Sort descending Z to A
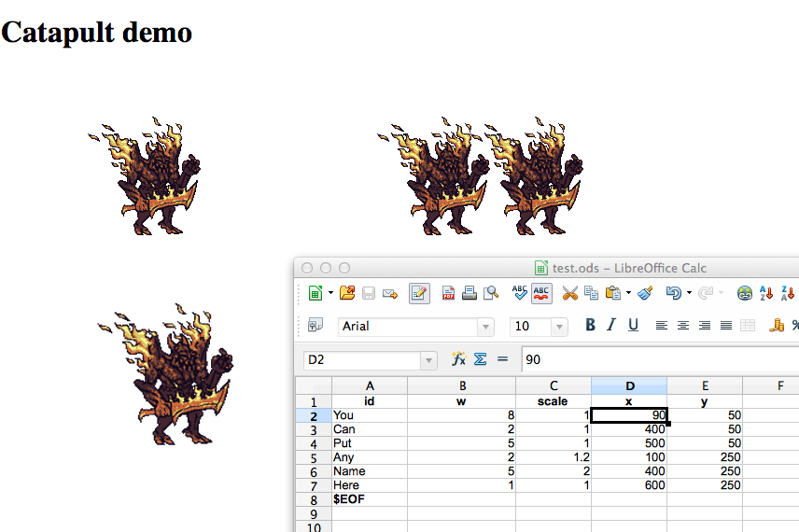Screen dimensions: 799x532 tap(788, 293)
